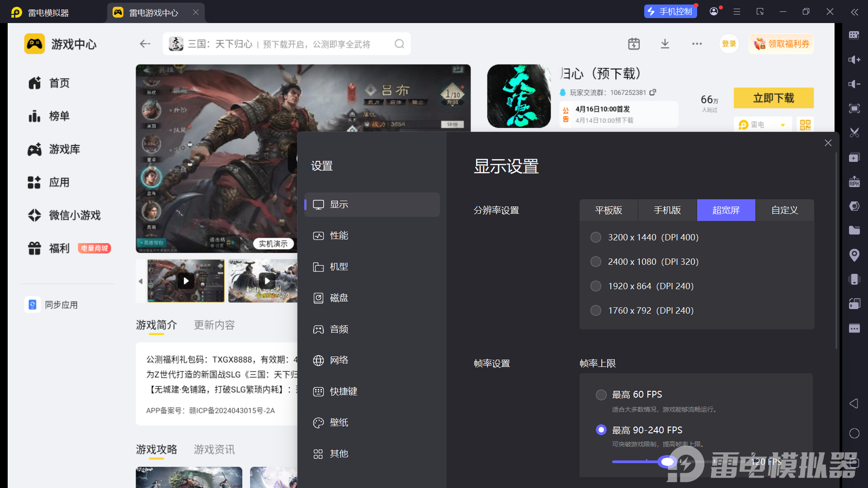
Task: Select 1920 x 864 resolution option
Action: pyautogui.click(x=596, y=286)
